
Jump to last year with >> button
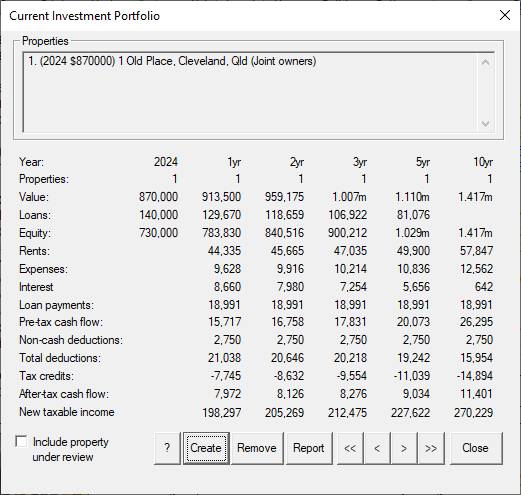pyautogui.click(x=431, y=448)
